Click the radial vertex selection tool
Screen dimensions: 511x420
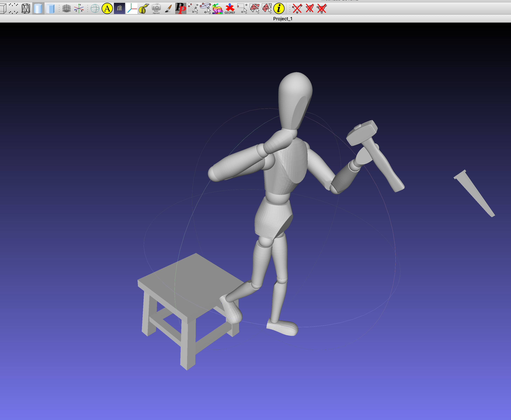coord(193,8)
